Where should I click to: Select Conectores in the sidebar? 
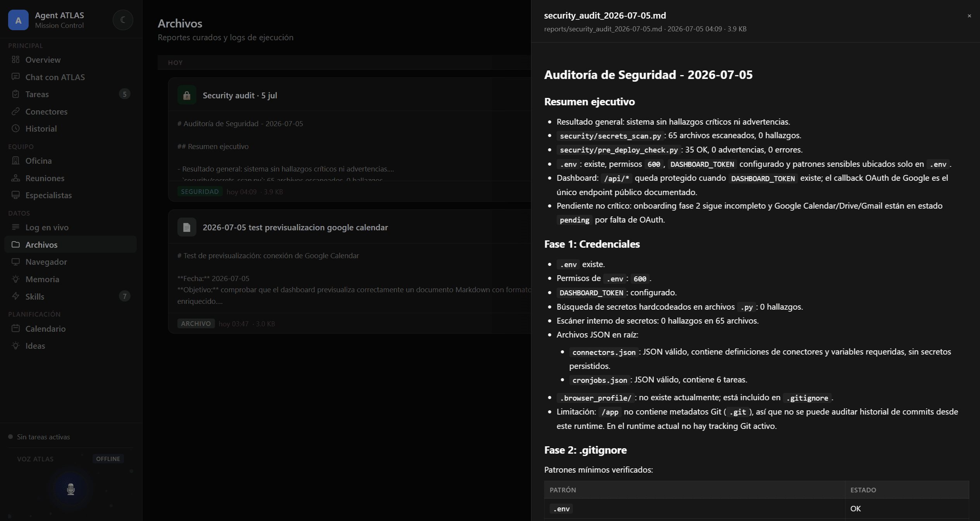(70, 111)
